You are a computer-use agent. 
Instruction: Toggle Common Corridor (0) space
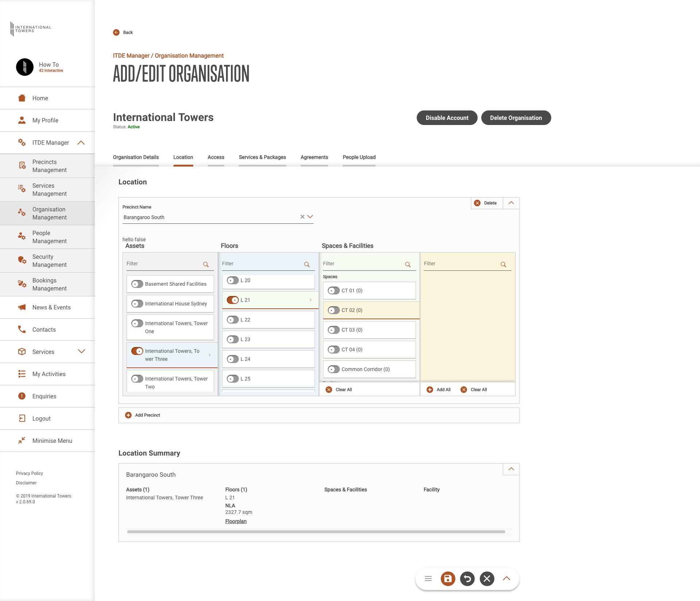pyautogui.click(x=334, y=369)
